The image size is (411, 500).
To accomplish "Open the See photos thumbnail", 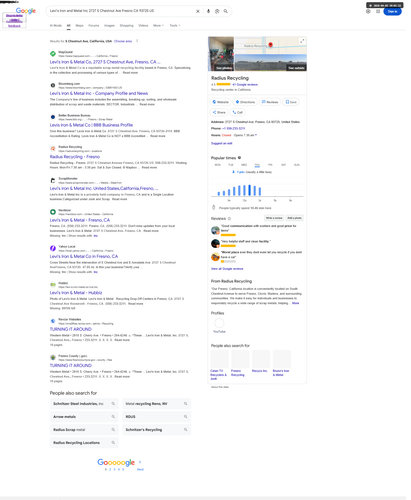I will point(221,54).
